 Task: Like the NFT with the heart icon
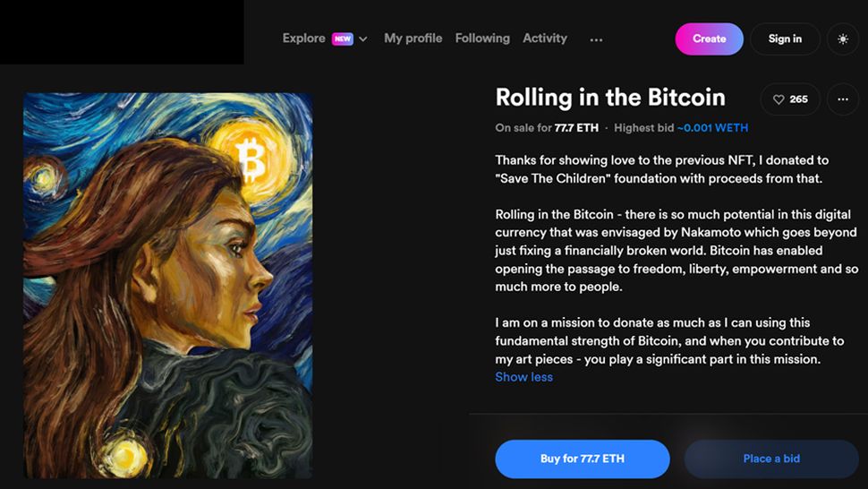(779, 99)
